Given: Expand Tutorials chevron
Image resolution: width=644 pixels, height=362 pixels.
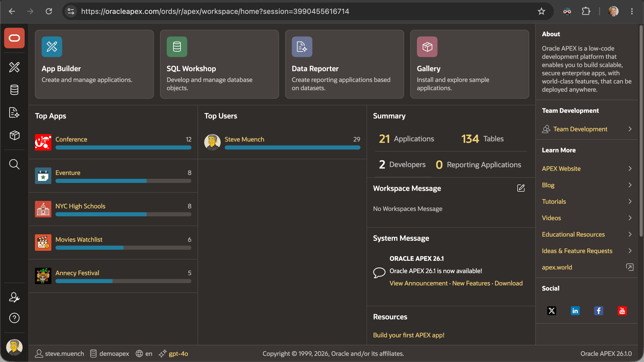Looking at the screenshot, I should point(630,201).
